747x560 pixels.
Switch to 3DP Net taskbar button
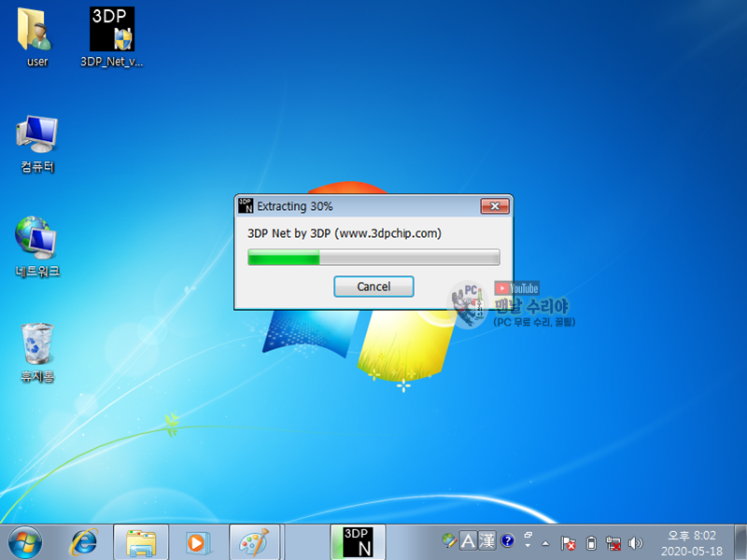[358, 542]
